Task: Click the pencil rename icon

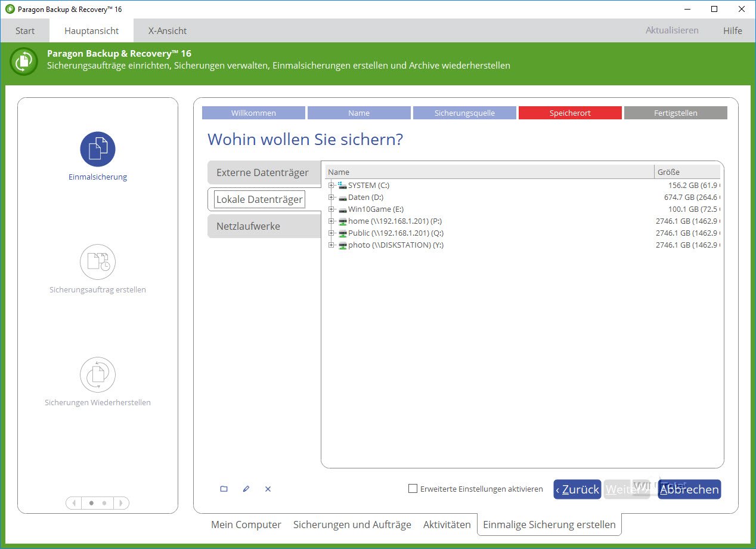Action: pos(246,489)
